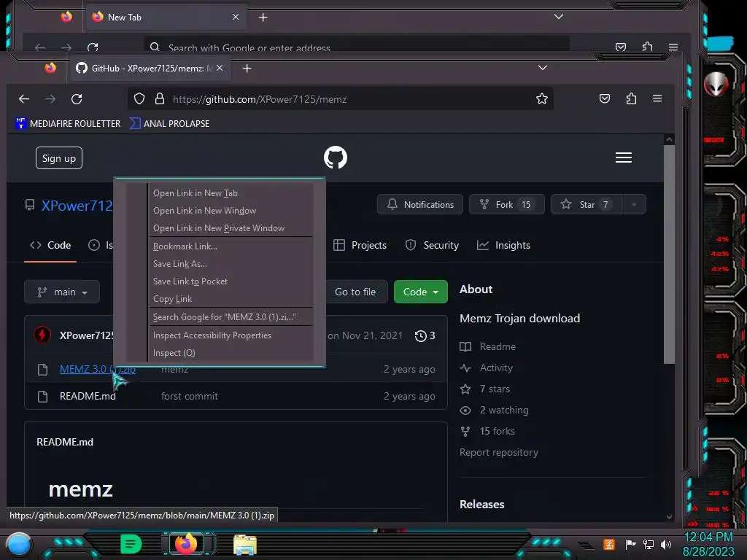This screenshot has height=560, width=747.
Task: Click the file icon beside README.md
Action: coord(42,396)
